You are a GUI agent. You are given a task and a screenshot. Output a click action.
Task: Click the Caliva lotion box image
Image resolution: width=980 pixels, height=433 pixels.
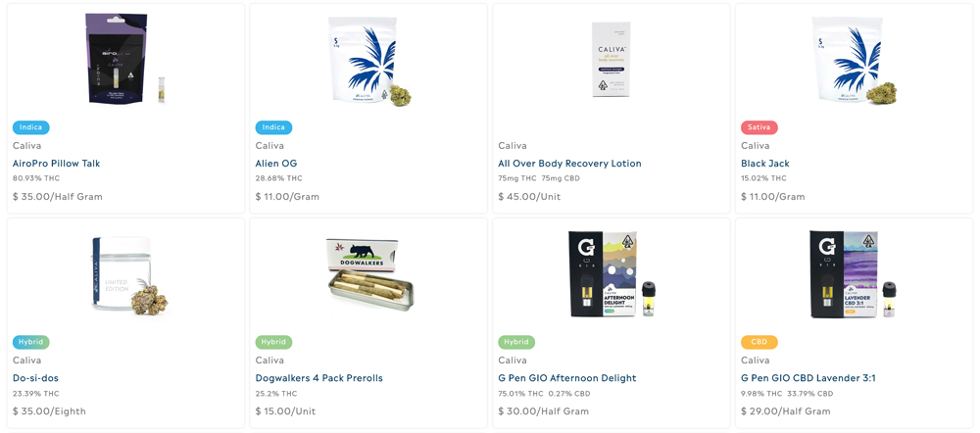(611, 60)
